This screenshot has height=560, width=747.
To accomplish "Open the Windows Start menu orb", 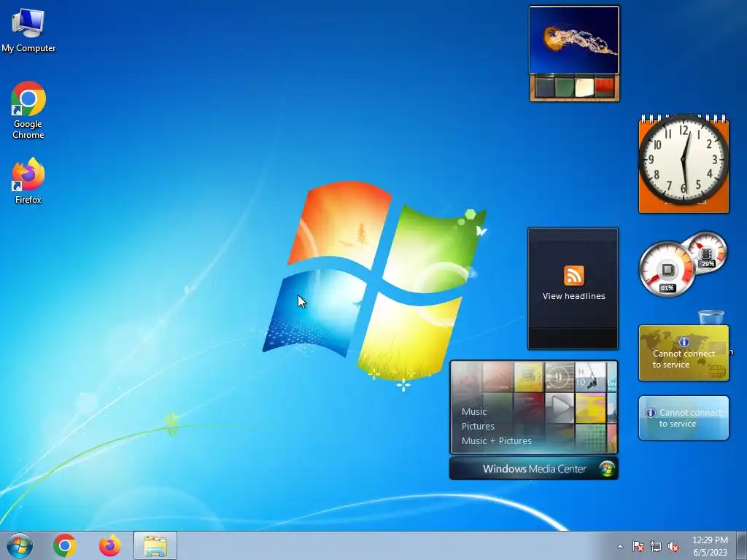I will (x=20, y=545).
